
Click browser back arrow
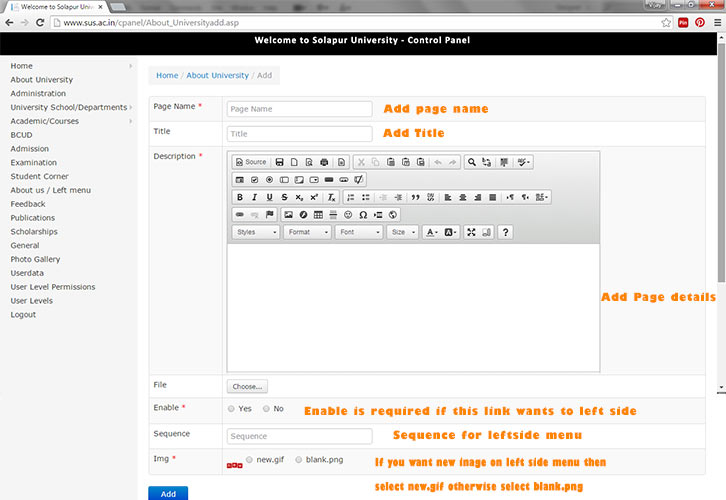point(9,22)
